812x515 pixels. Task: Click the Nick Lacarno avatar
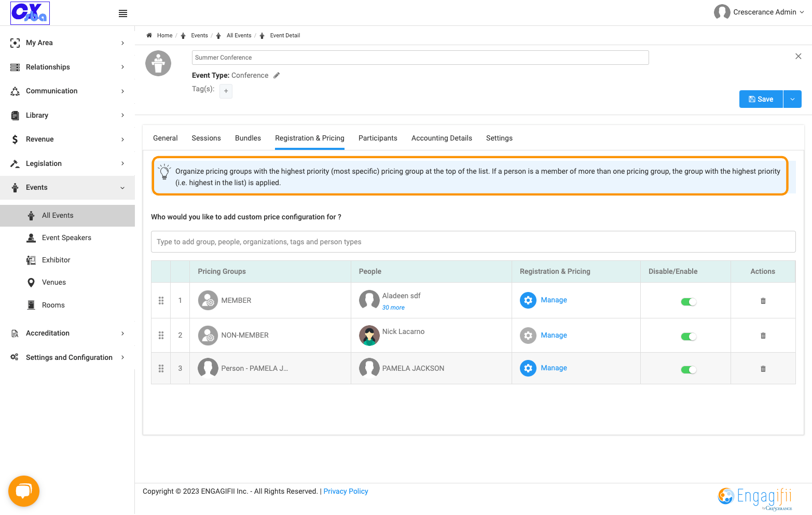coord(369,336)
